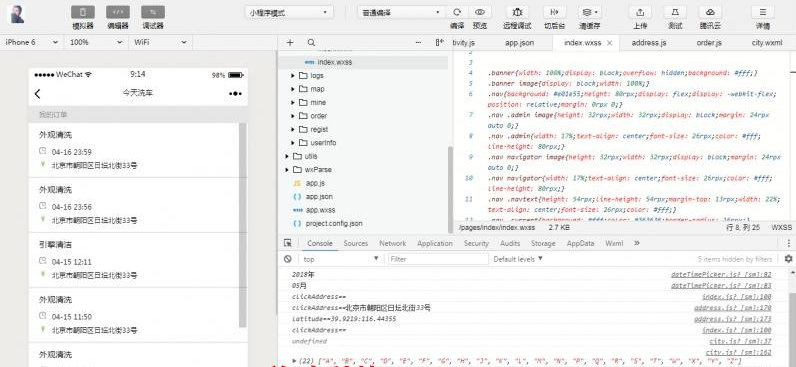Viewport: 796px width, 367px height.
Task: Open the 清缓存 clear cache menu
Action: 590,12
